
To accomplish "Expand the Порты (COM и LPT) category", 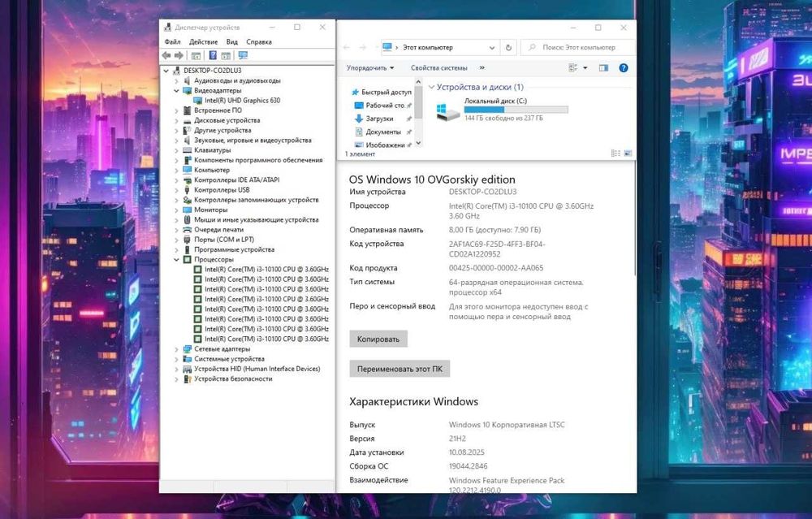I will click(176, 240).
